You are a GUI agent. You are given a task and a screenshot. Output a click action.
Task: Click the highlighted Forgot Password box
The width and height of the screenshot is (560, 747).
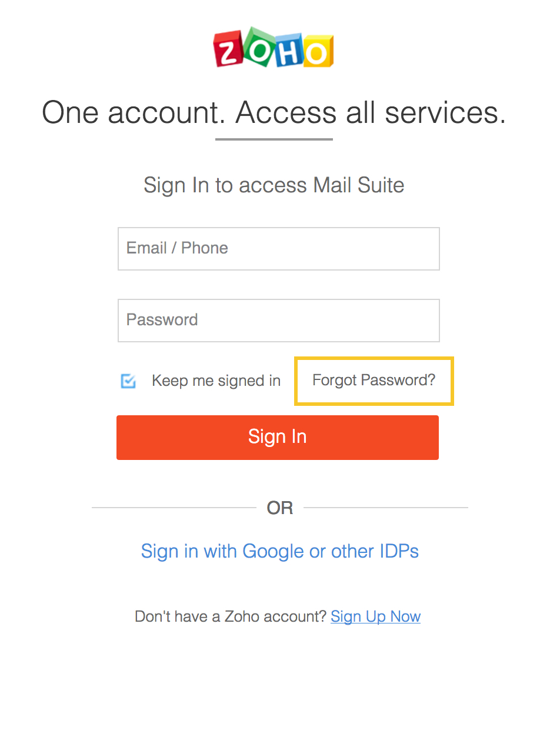click(x=373, y=381)
